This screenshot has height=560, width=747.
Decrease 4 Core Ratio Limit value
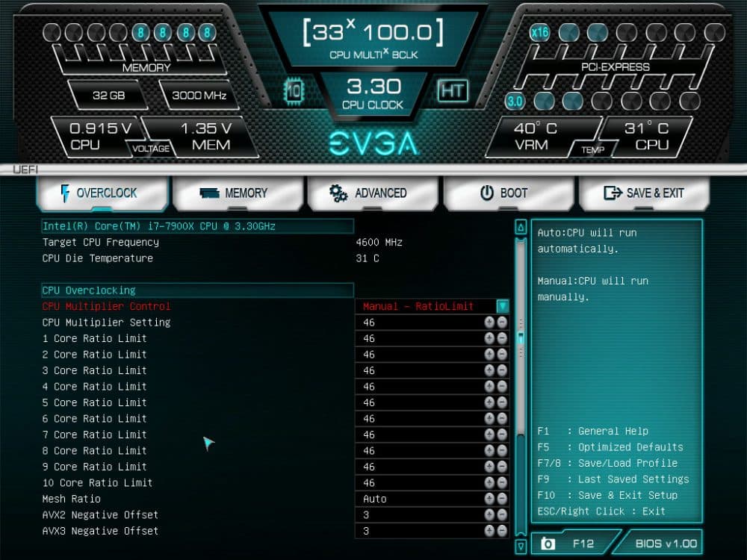click(x=502, y=387)
